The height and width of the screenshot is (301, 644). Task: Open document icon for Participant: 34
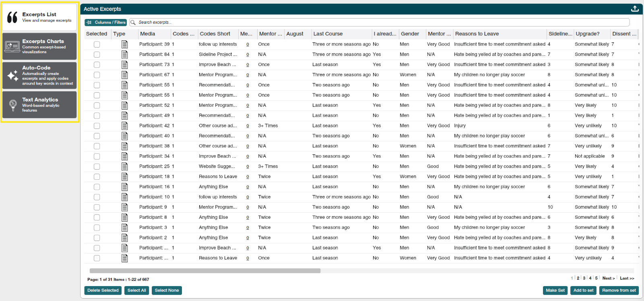[125, 156]
